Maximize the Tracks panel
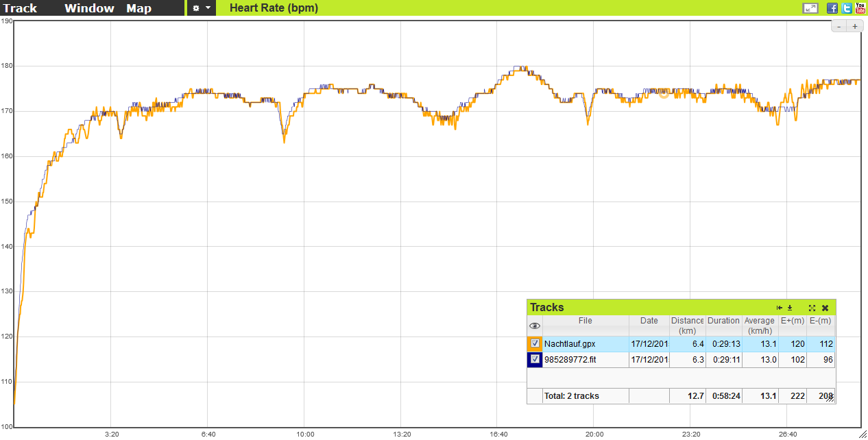868x440 pixels. [x=812, y=308]
